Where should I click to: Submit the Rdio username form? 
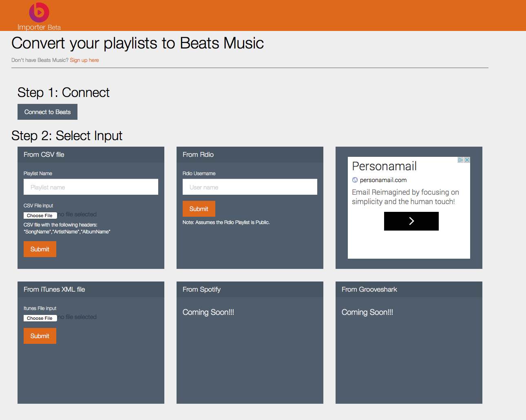coord(199,209)
